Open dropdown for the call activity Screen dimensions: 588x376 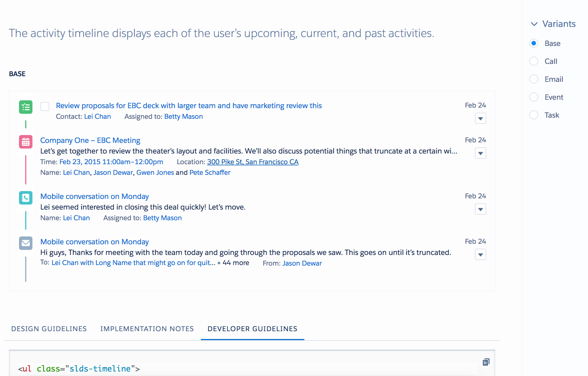[480, 209]
